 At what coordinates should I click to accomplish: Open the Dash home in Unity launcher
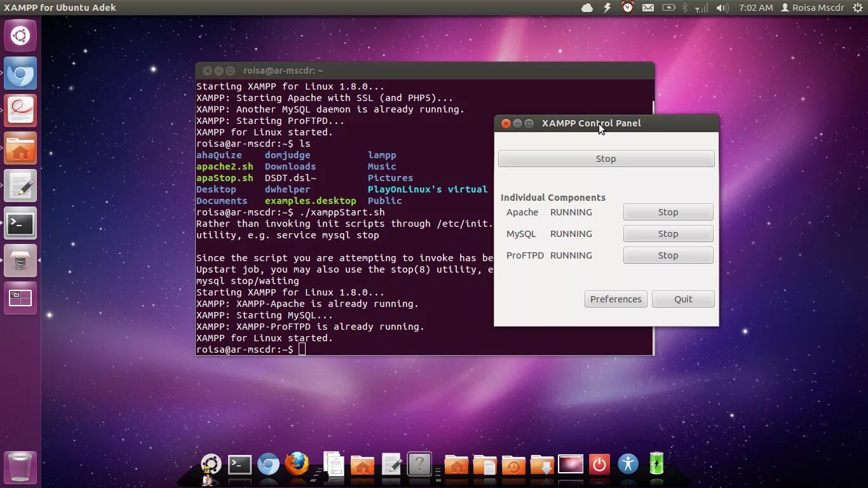(x=20, y=36)
